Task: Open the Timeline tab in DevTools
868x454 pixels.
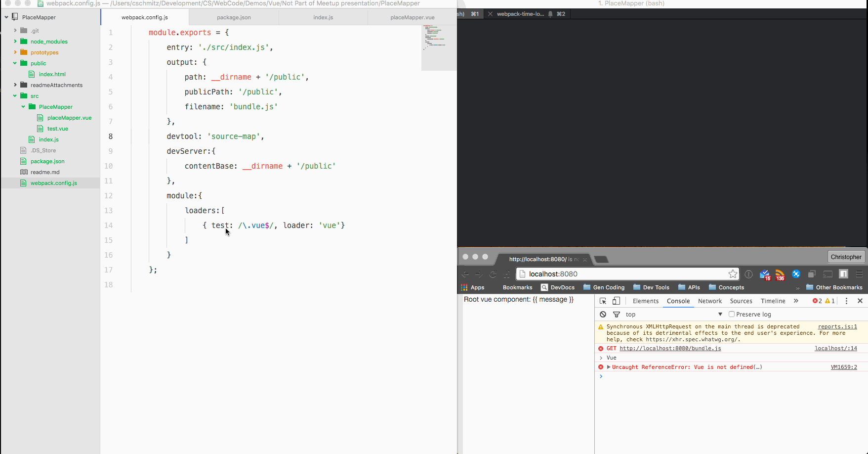Action: (773, 301)
